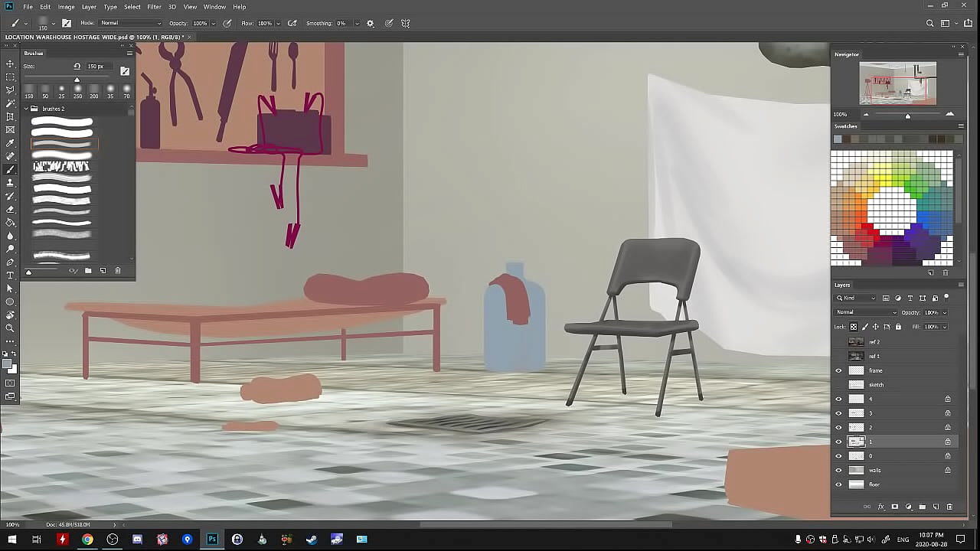Select the Clone Stamp tool
Image resolution: width=980 pixels, height=551 pixels.
10,183
